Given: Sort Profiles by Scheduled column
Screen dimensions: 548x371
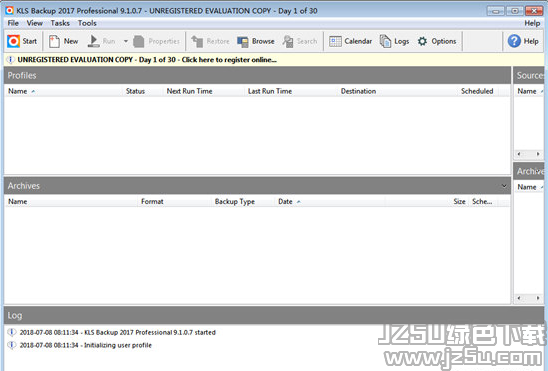Looking at the screenshot, I should tap(477, 91).
